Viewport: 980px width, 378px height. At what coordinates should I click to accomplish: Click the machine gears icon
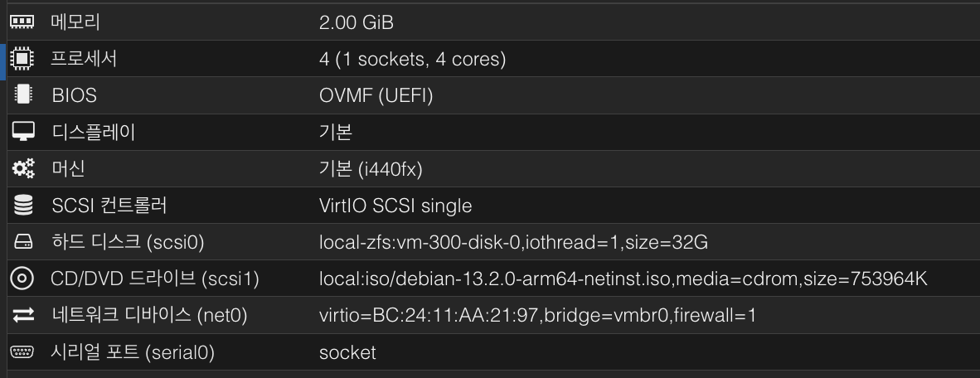coord(22,169)
